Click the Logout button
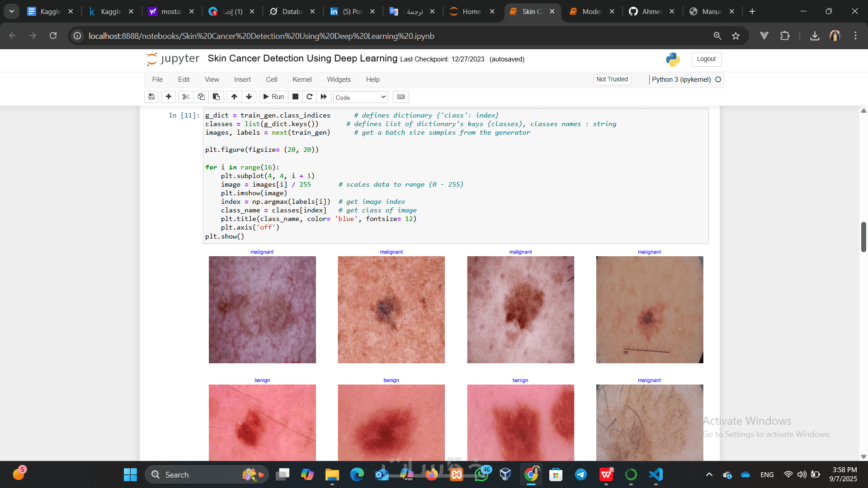This screenshot has height=488, width=868. (x=706, y=59)
